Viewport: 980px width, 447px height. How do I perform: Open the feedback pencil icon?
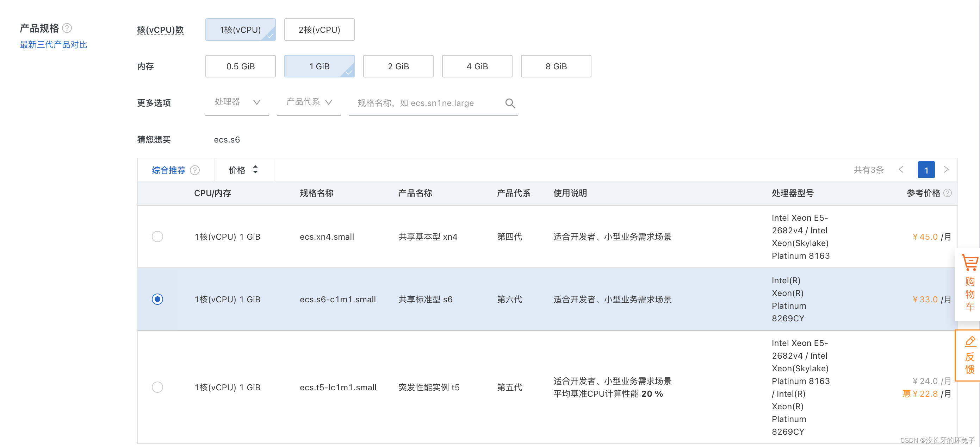pos(970,342)
